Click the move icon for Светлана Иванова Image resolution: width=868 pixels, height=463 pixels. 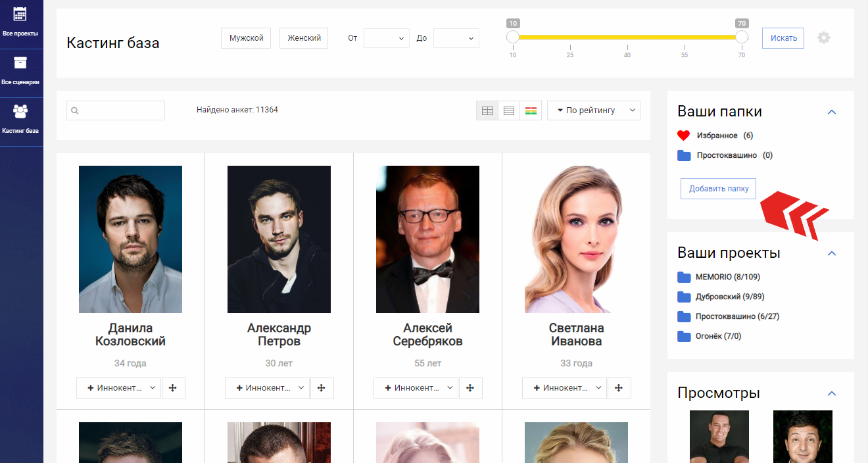click(x=619, y=388)
